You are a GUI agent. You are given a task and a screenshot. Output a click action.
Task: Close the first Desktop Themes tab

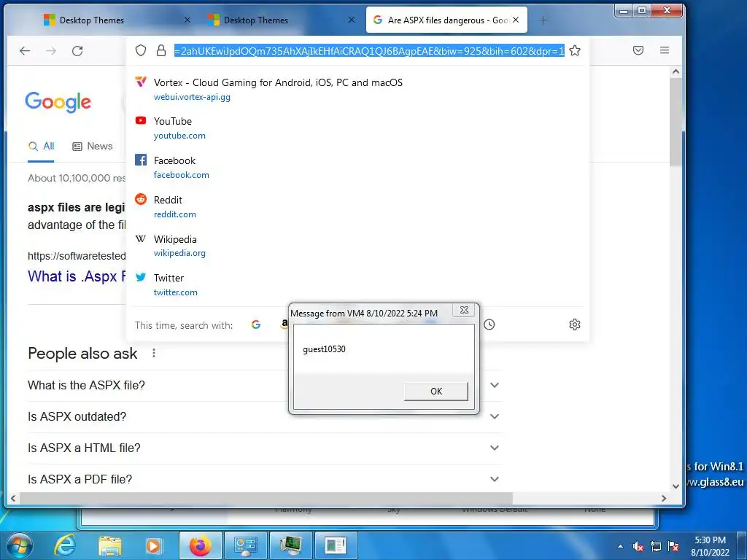coord(187,20)
